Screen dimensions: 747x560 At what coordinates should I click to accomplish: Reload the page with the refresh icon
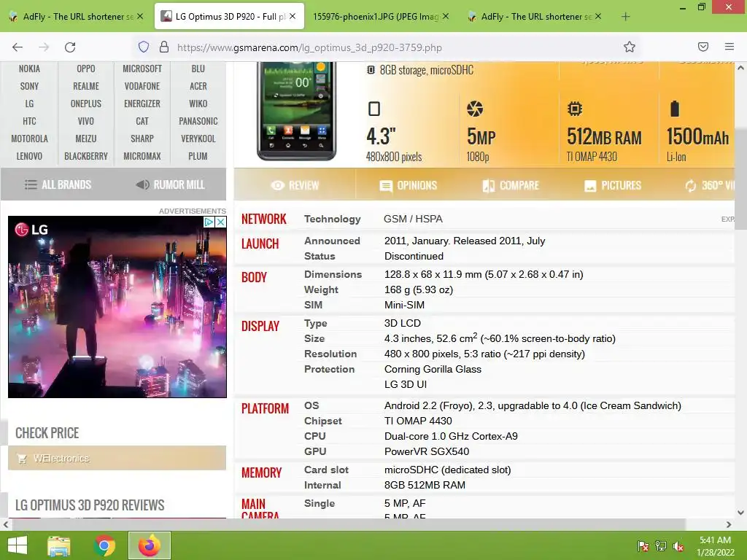tap(70, 47)
